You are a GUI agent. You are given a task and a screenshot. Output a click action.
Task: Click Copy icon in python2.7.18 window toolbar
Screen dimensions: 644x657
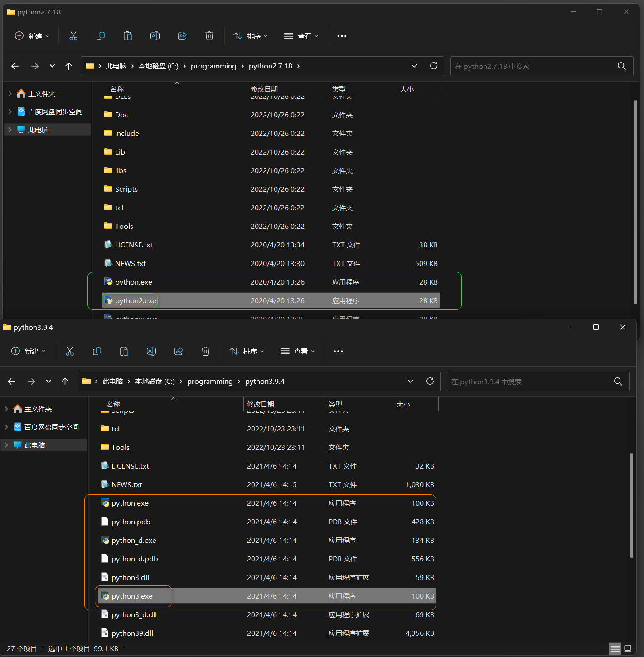101,36
